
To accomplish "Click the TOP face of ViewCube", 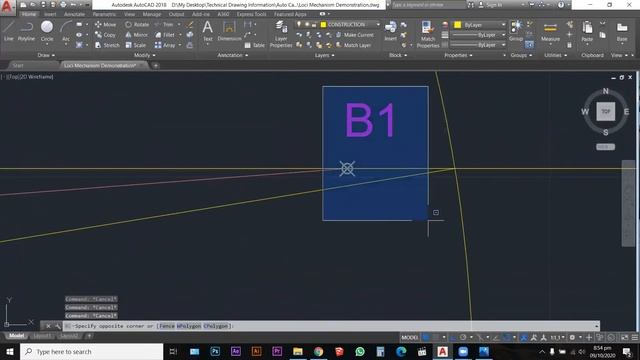I will tap(605, 111).
